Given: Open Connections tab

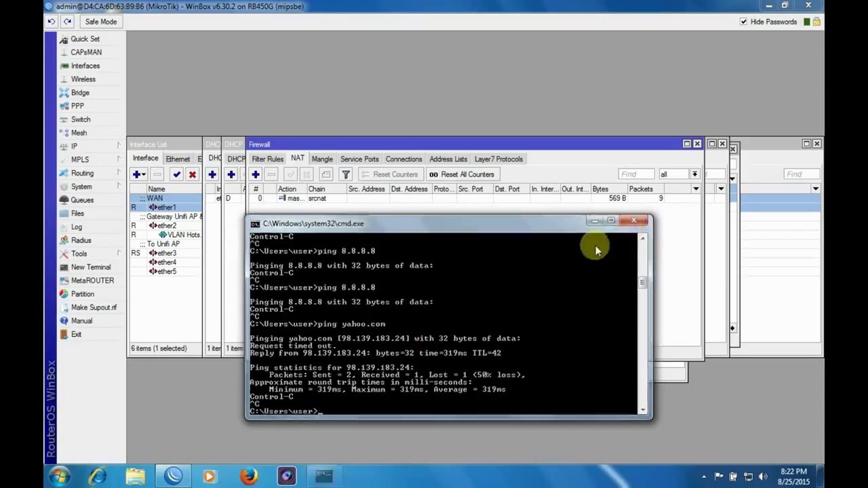Looking at the screenshot, I should [403, 159].
